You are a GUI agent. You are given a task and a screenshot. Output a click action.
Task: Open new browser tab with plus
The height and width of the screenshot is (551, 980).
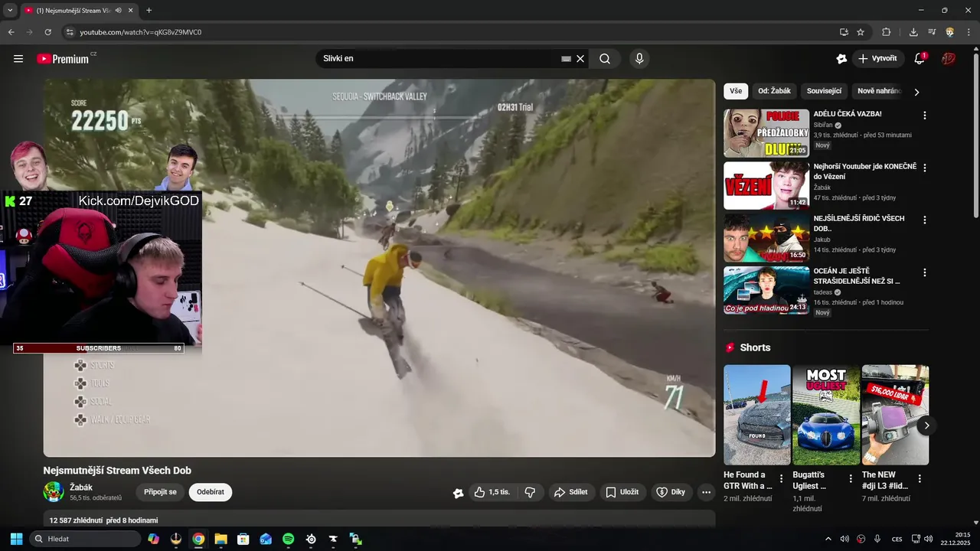149,11
